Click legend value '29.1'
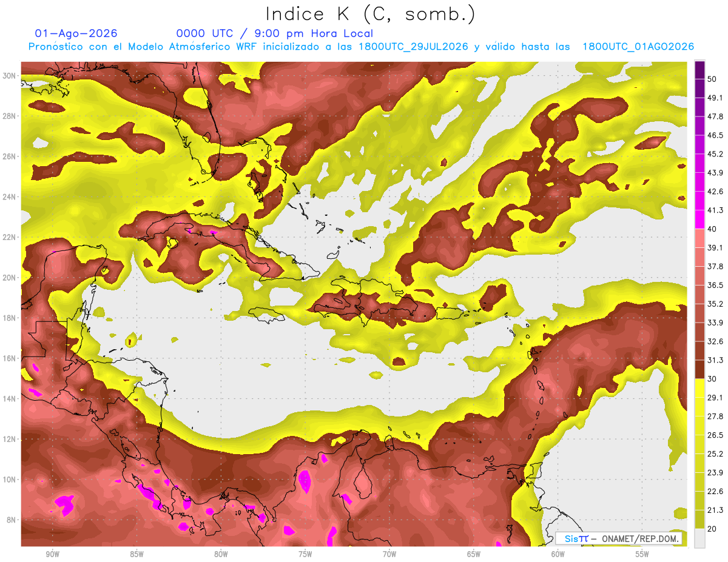Viewport: 728px width, 562px height. pyautogui.click(x=715, y=398)
